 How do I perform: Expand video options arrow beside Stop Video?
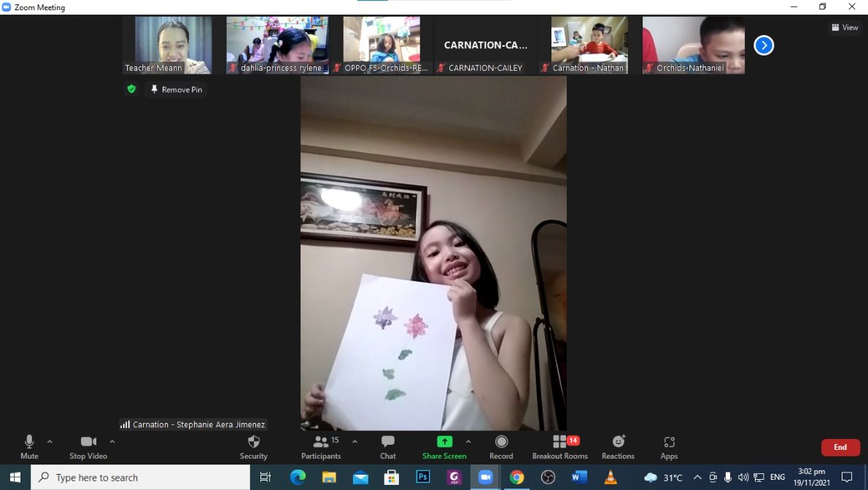[112, 442]
